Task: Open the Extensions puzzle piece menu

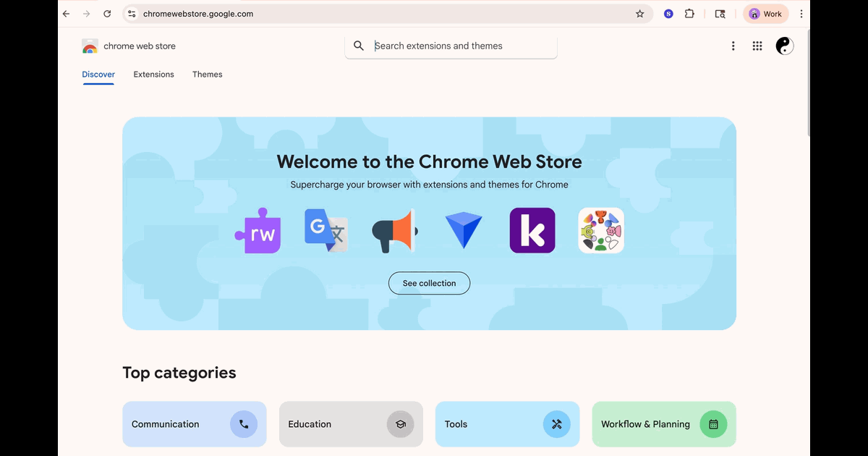Action: click(x=689, y=14)
